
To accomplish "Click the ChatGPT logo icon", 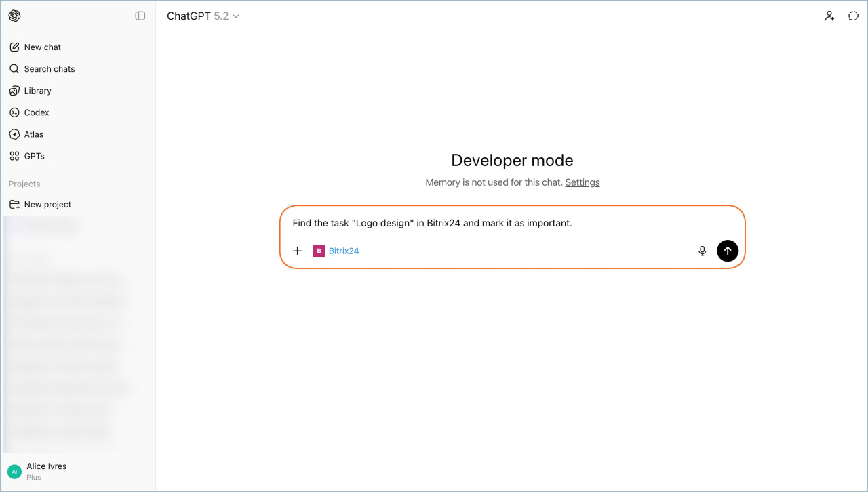I will [14, 16].
